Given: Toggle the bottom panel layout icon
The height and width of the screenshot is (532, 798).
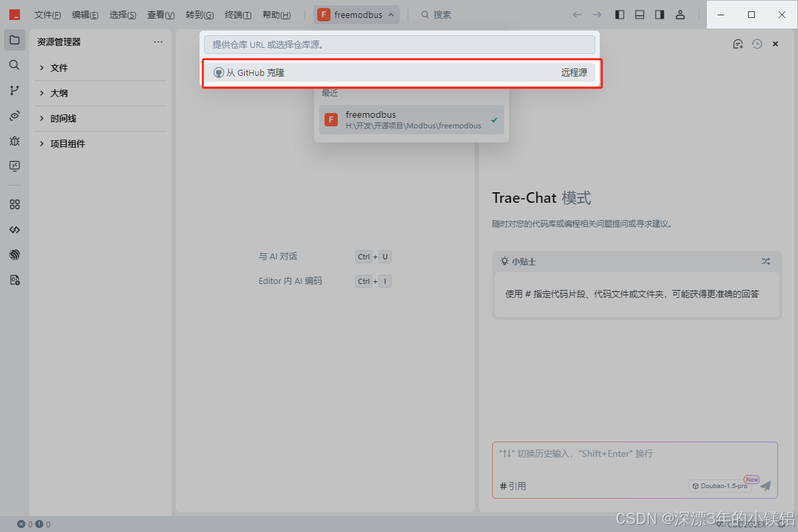Looking at the screenshot, I should [640, 15].
